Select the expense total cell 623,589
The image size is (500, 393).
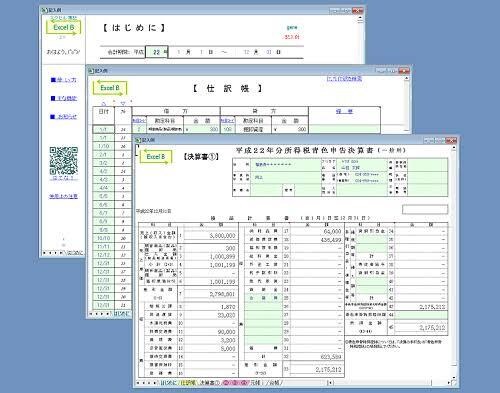point(316,357)
